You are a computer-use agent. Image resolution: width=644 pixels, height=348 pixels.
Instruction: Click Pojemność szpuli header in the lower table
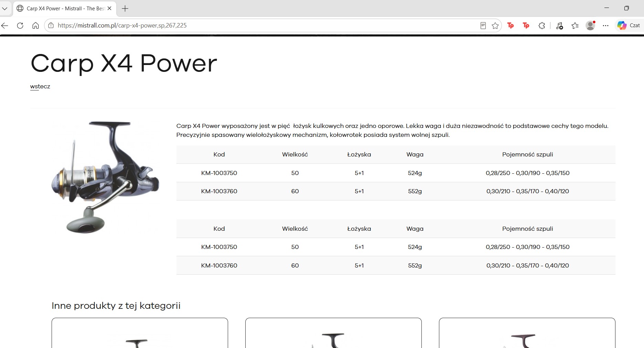click(528, 229)
